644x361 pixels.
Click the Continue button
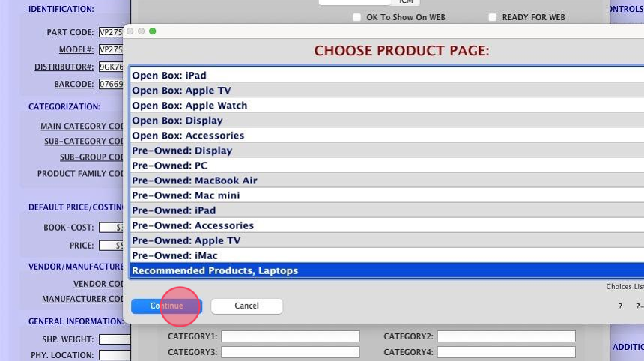tap(166, 306)
